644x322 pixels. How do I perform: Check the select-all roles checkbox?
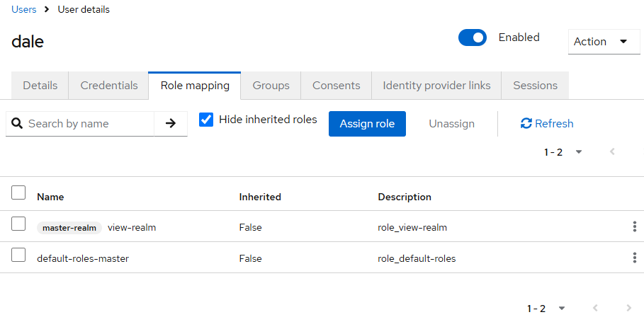tap(19, 192)
